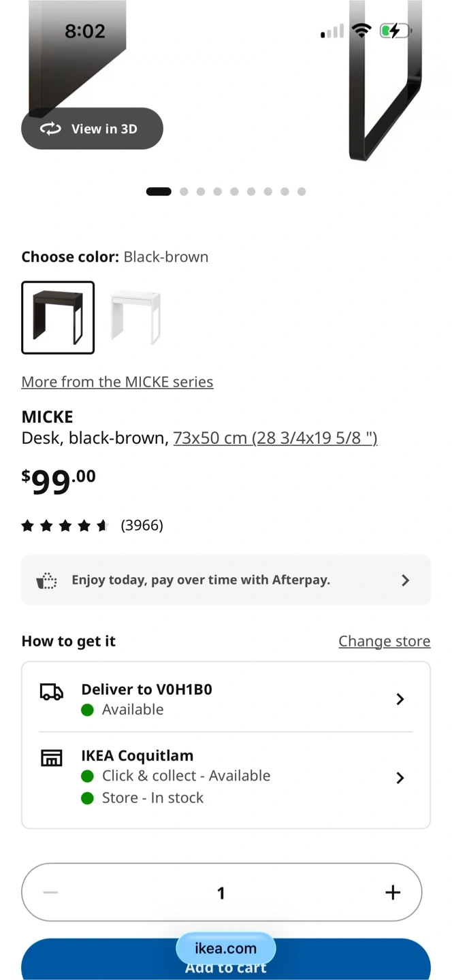Select the black-brown desk color swatch
The width and height of the screenshot is (452, 980).
(x=58, y=318)
